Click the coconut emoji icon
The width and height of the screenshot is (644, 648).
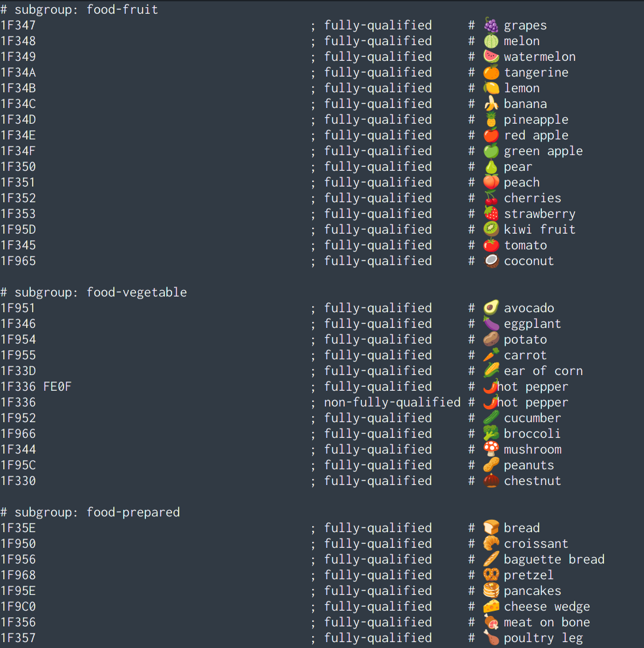(x=491, y=261)
